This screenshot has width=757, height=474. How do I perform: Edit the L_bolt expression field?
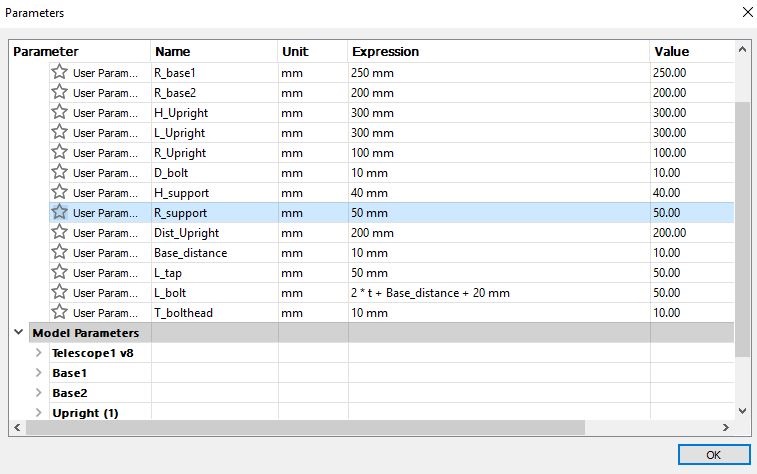pos(499,293)
